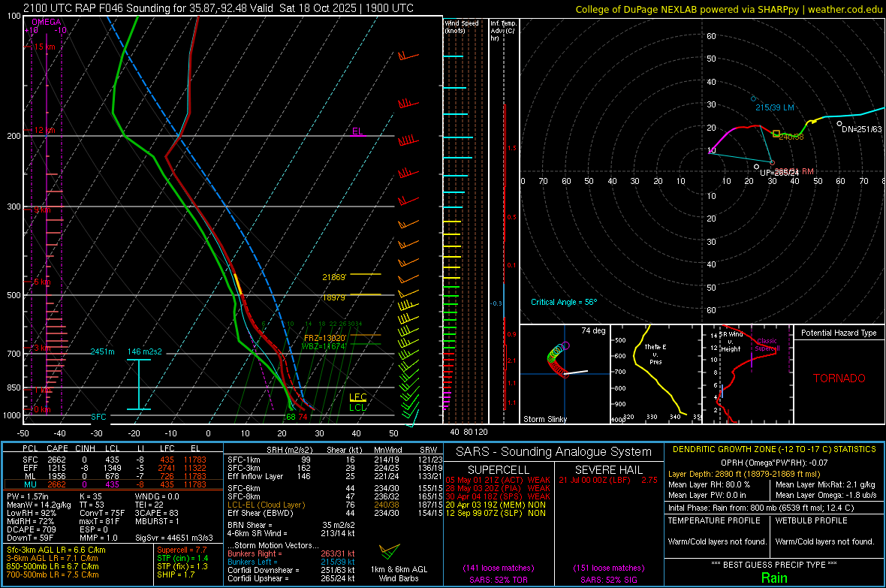The width and height of the screenshot is (886, 588).
Task: Click the 'Critical Angle = 56°' text
Action: (564, 302)
